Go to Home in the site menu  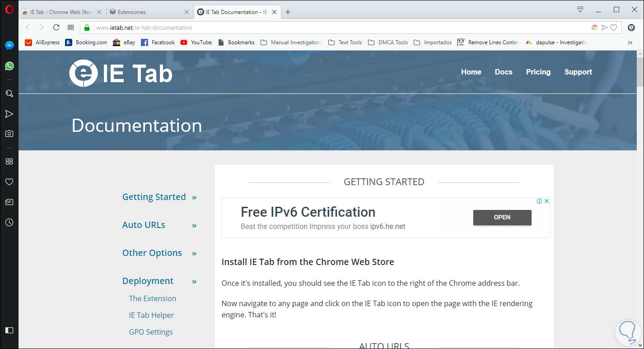tap(471, 72)
